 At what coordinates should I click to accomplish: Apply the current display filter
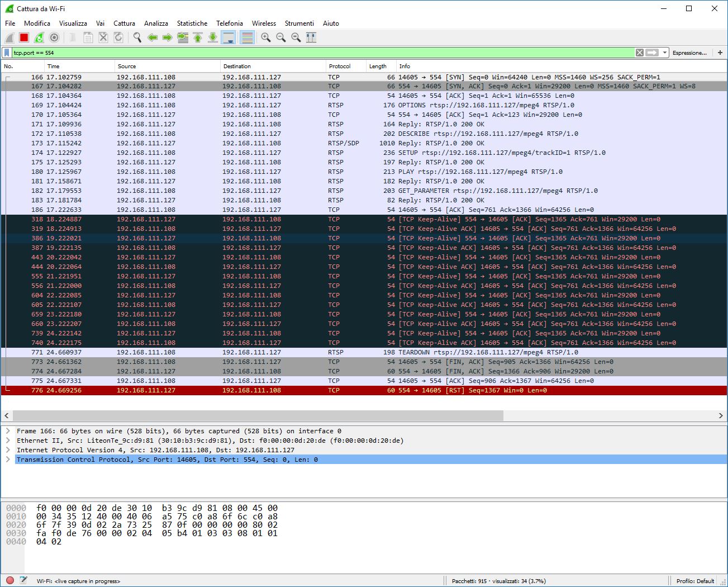click(x=654, y=52)
